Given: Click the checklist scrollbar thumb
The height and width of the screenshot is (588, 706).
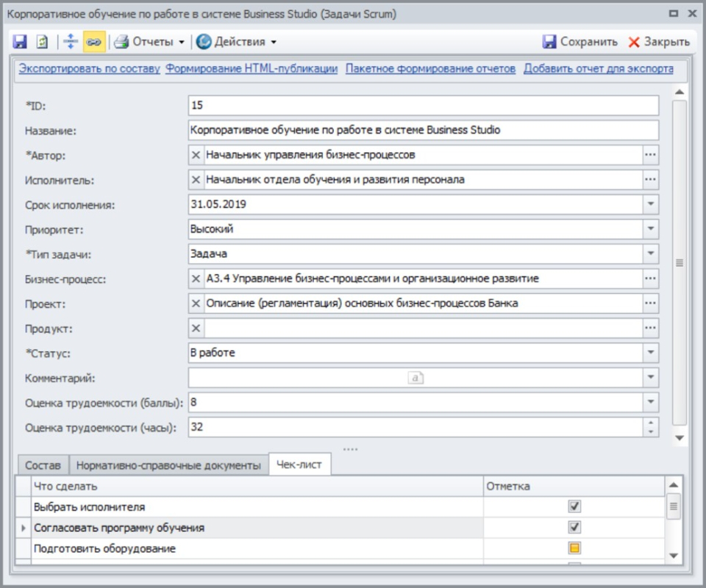Looking at the screenshot, I should pos(673,506).
